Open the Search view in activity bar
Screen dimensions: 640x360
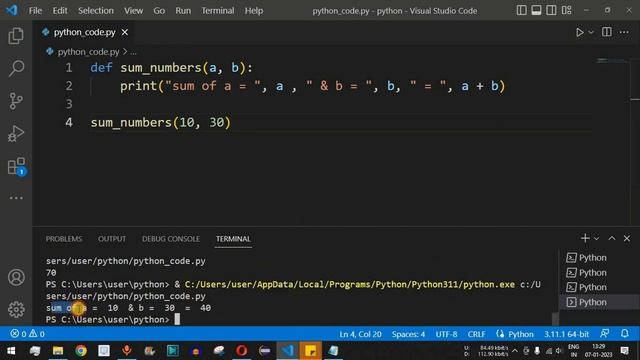(x=16, y=68)
